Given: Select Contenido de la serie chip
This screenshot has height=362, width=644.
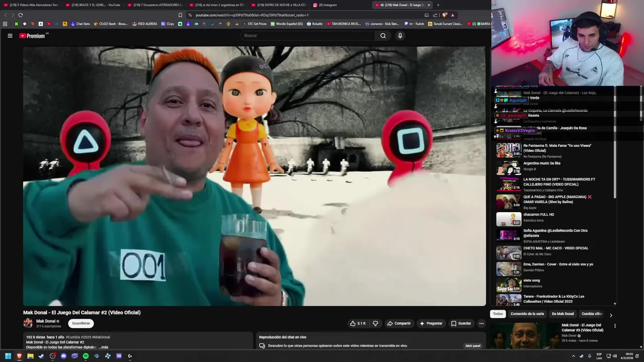Looking at the screenshot, I should click(527, 314).
